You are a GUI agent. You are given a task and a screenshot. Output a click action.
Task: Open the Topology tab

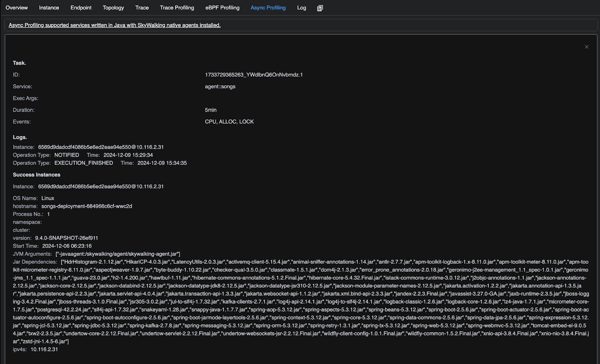[113, 7]
